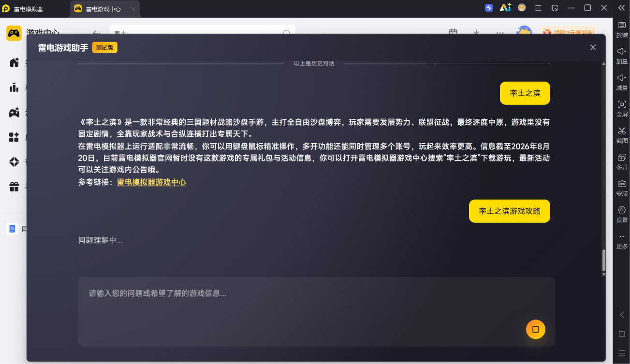Switch the emulator to fullscreen (全屏)
This screenshot has width=630, height=364.
(x=622, y=108)
